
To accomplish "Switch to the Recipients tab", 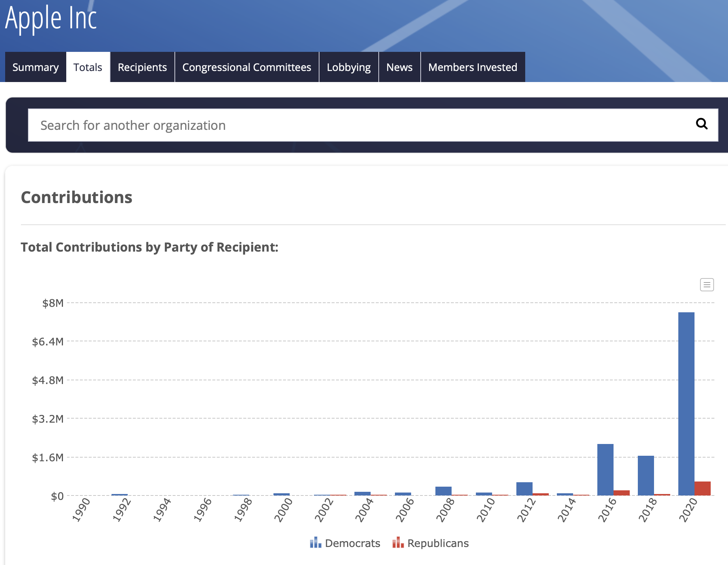I will (142, 67).
